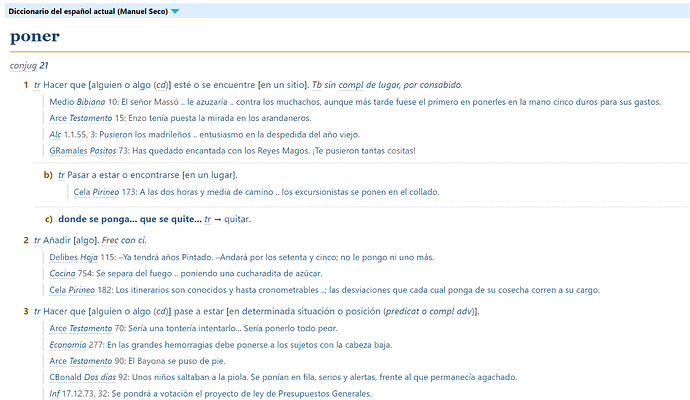Screen dimensions: 690x400
Task: Click subentry label 'c)'
Action: (x=49, y=219)
